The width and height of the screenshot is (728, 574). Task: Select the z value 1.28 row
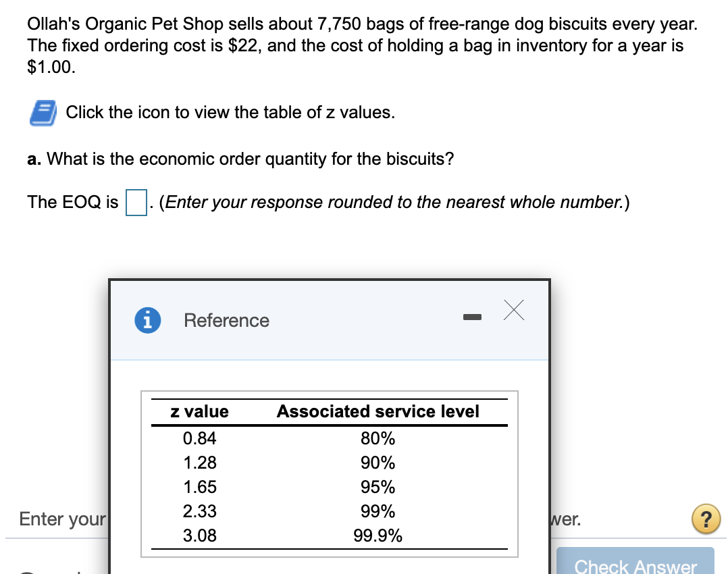coord(201,463)
